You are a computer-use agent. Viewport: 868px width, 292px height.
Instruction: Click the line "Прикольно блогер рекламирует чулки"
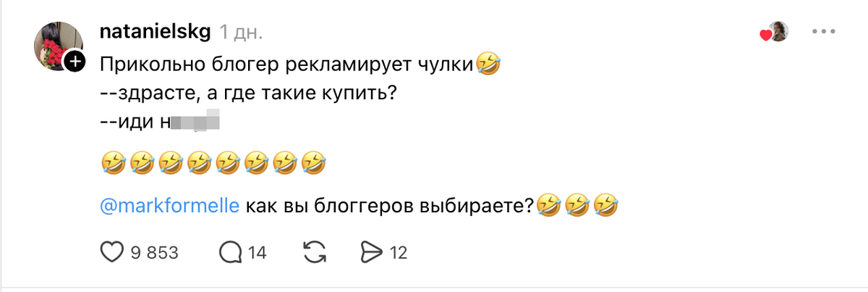pyautogui.click(x=286, y=64)
